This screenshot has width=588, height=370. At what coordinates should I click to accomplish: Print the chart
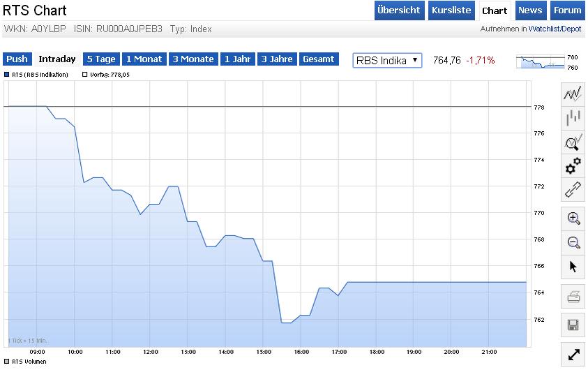pyautogui.click(x=573, y=297)
